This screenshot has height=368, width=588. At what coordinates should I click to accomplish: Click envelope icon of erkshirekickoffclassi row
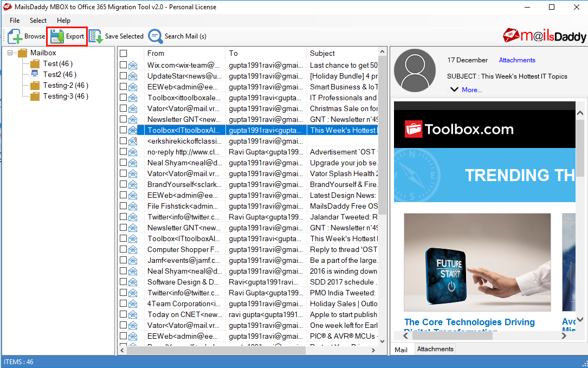click(x=133, y=141)
